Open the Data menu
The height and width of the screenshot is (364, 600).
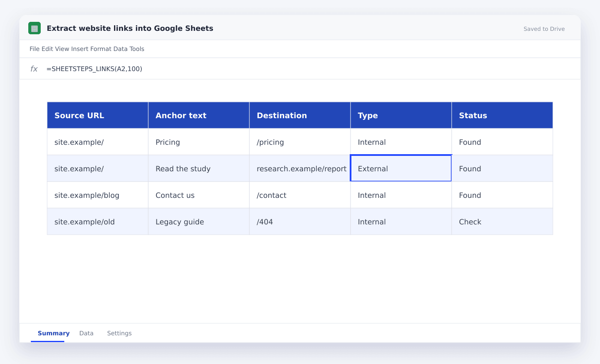click(x=120, y=49)
